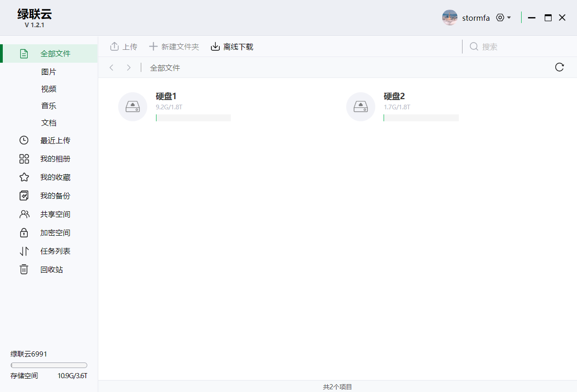The width and height of the screenshot is (577, 392).
Task: Click the 9.2G/1.8T capacity text
Action: [x=169, y=107]
